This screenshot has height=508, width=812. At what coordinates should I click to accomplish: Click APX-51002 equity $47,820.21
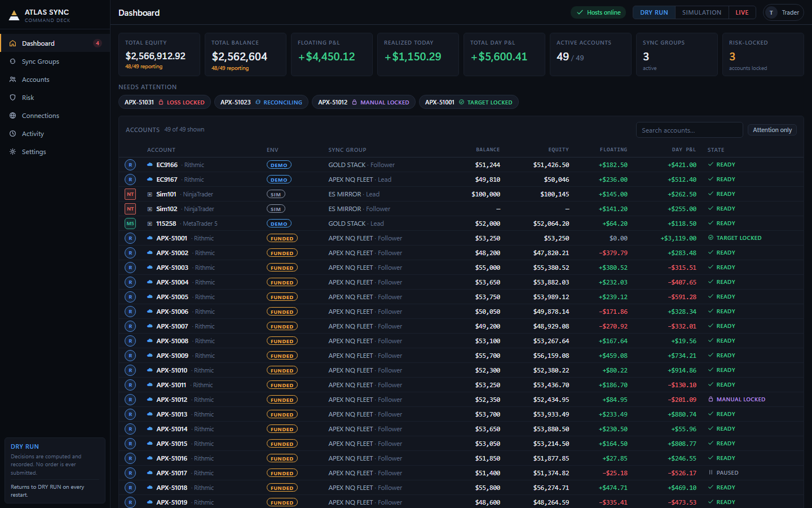coord(551,253)
